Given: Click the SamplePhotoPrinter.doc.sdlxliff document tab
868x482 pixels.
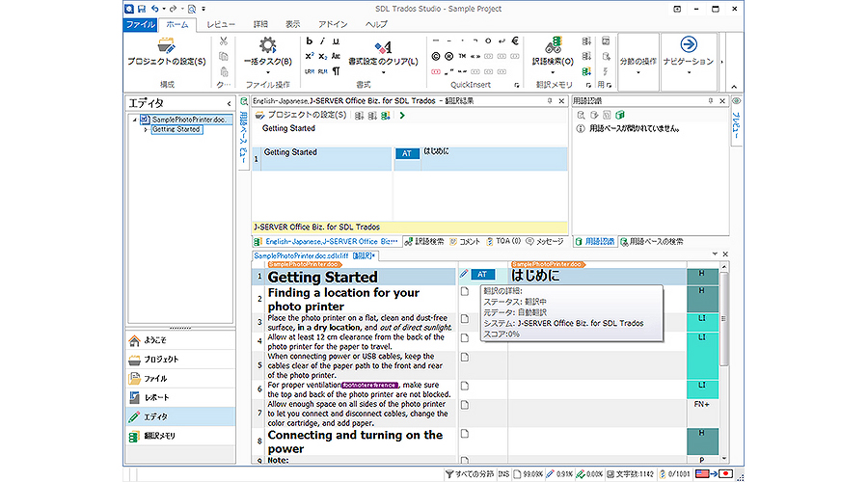Looking at the screenshot, I should point(313,255).
